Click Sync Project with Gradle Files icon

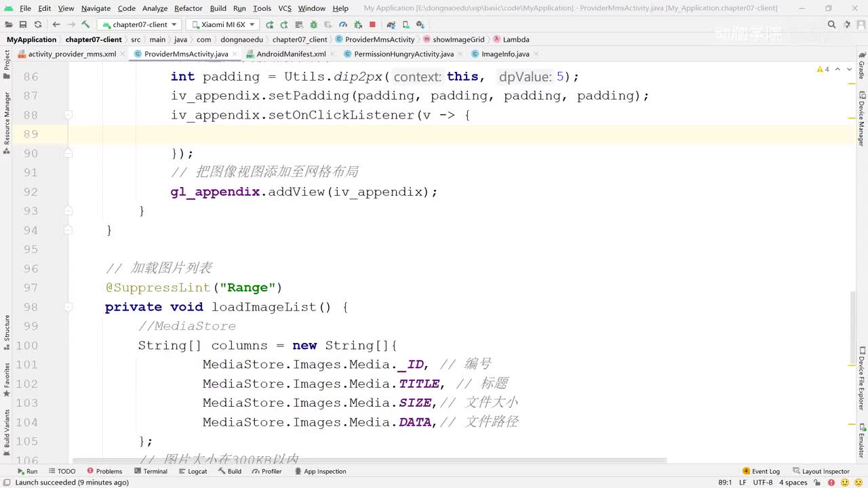tap(391, 24)
